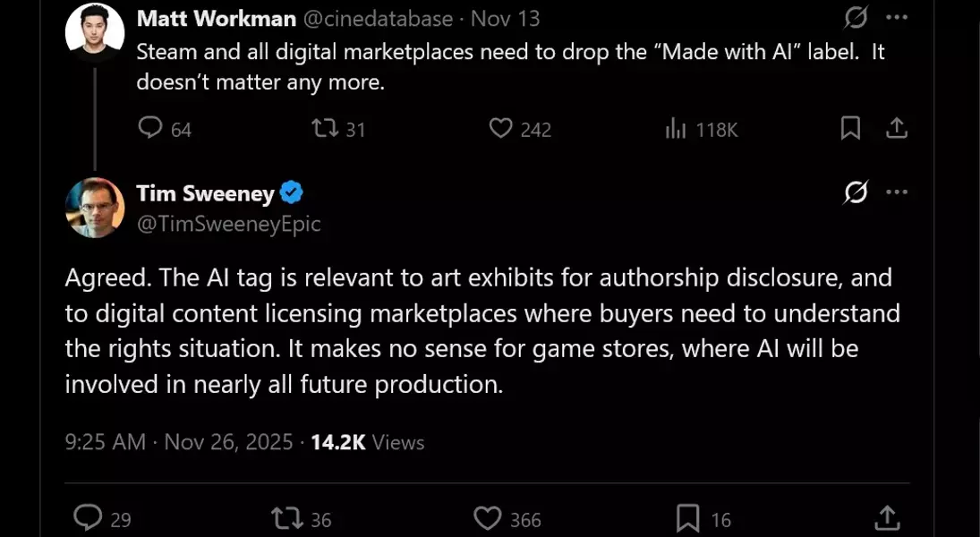Reply to Tim Sweeney's tweet
This screenshot has width=980, height=537.
[x=88, y=518]
